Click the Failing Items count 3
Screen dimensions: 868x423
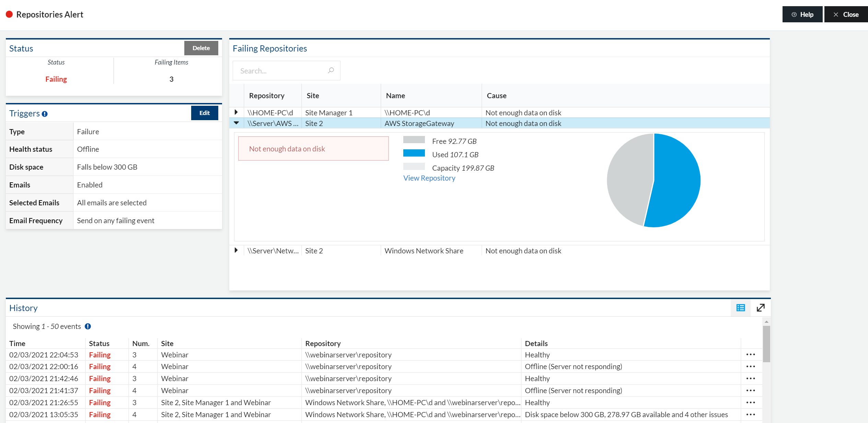pyautogui.click(x=171, y=79)
